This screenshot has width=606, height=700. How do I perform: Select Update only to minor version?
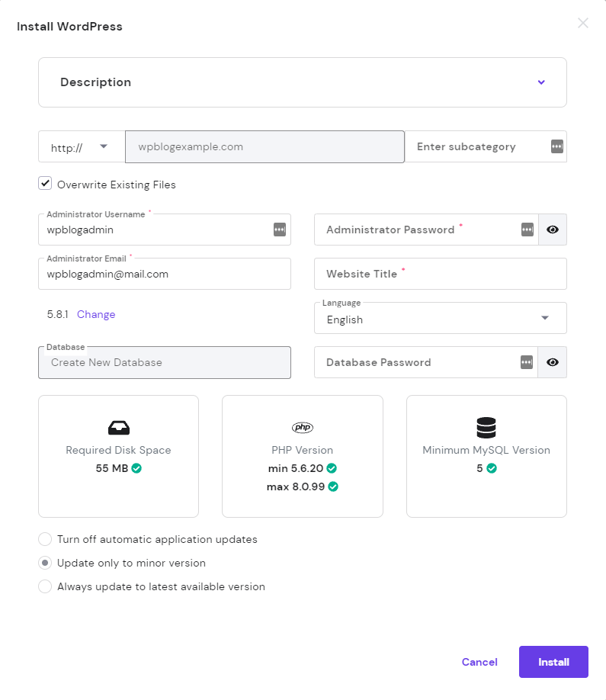[x=45, y=563]
